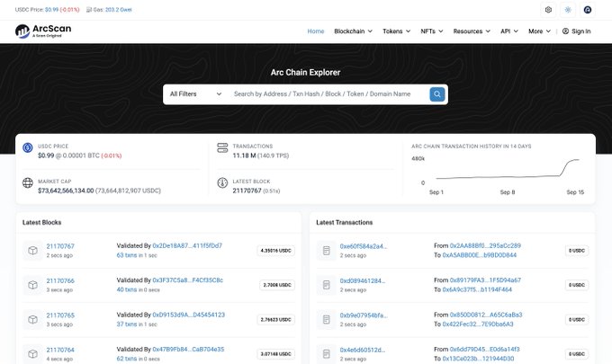Open sender address 0x89179FA3...1F5D94a67
Screen dimensions: 612x364
[485, 280]
